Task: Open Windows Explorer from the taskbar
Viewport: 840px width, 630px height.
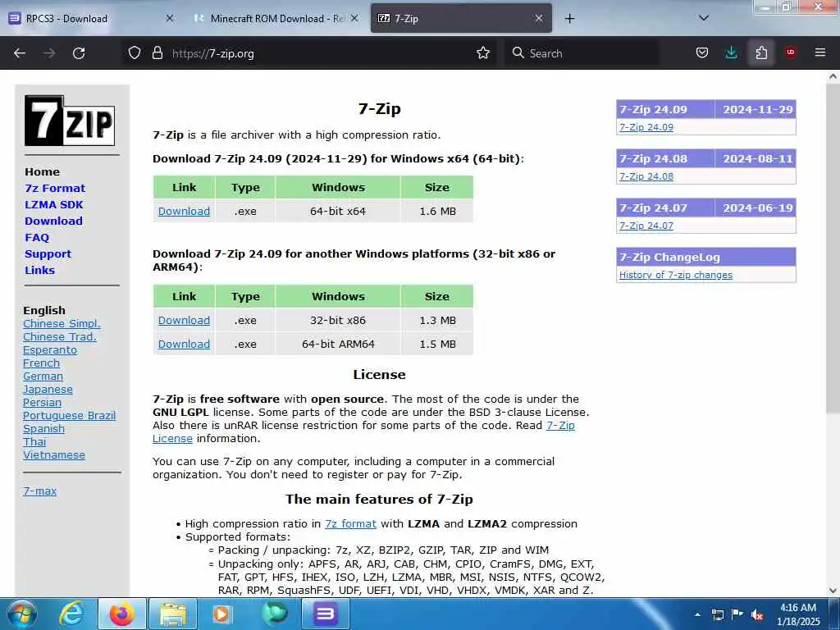Action: coord(172,614)
